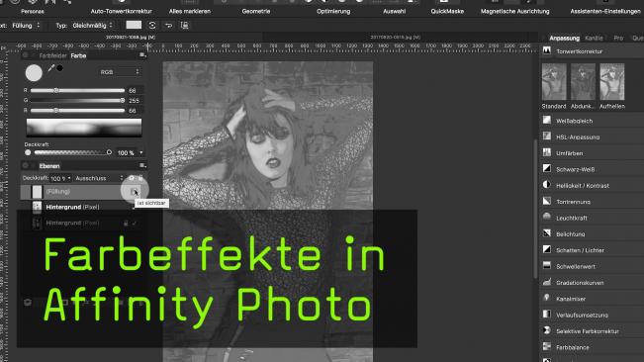Open Assistenten-Einstellungen from the toolbar
Screen dimensions: 644x362
tap(605, 11)
